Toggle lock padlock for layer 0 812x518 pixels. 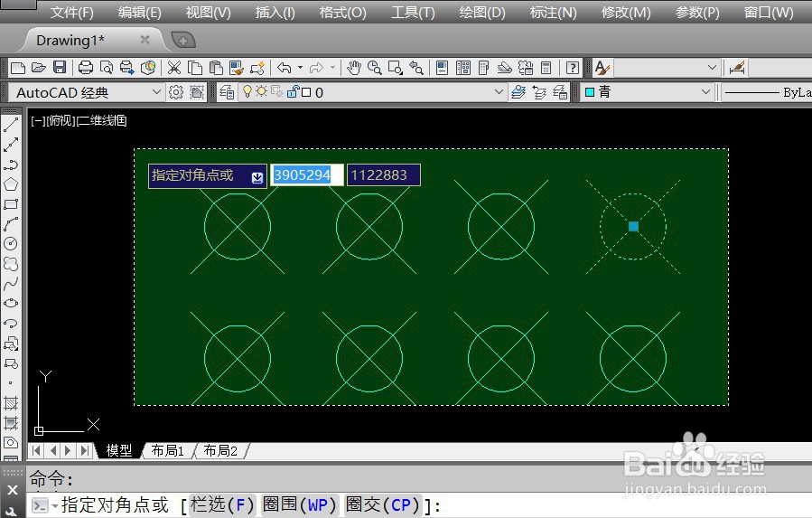(293, 92)
